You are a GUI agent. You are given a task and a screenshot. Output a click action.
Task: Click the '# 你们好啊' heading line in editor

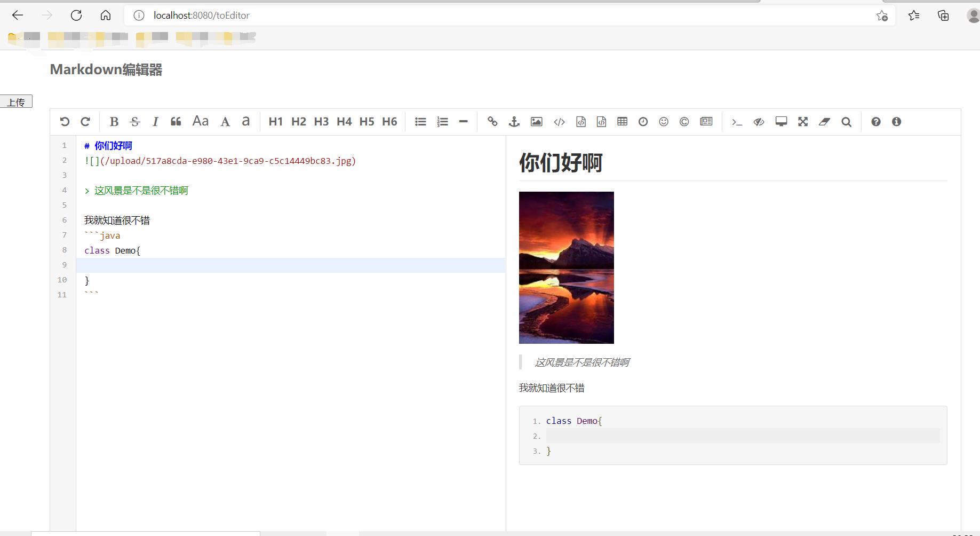(x=108, y=146)
